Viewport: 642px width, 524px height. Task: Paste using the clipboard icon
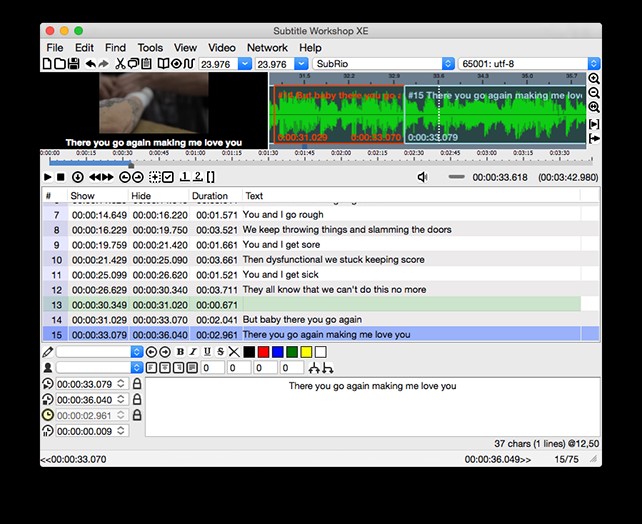tap(146, 64)
